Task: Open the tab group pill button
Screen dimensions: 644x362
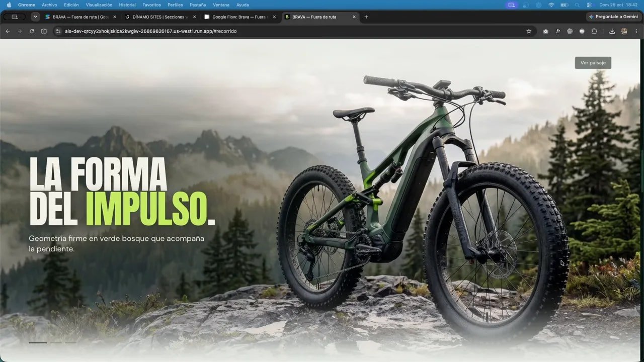Action: [15, 17]
